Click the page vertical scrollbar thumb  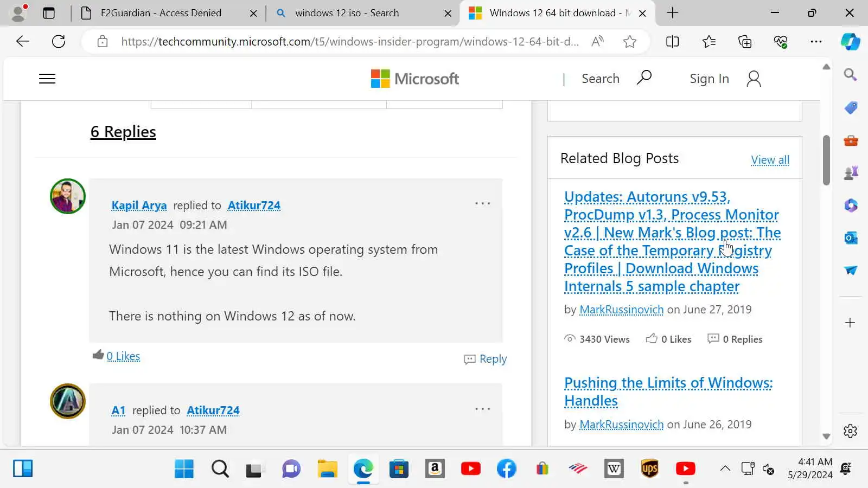coord(826,160)
